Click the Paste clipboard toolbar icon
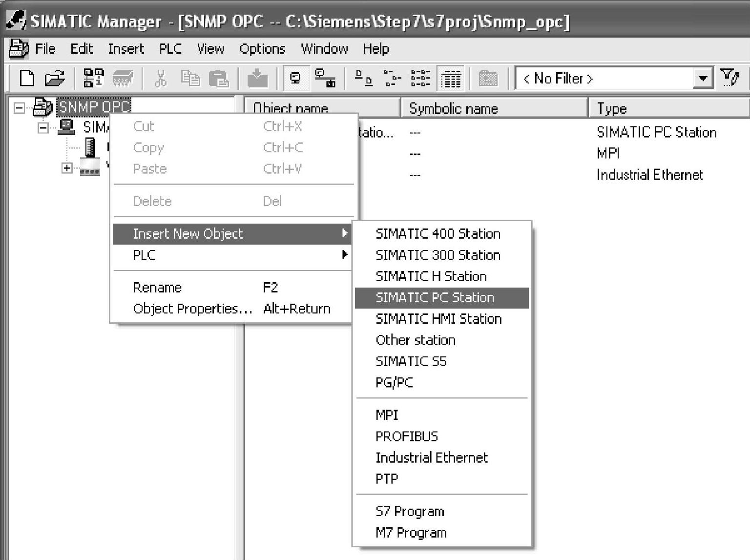750x560 pixels. click(219, 78)
